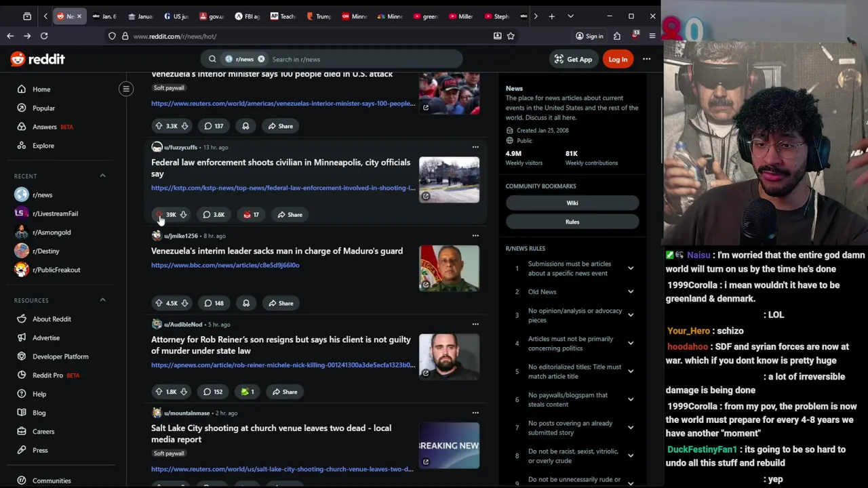Image resolution: width=868 pixels, height=488 pixels.
Task: Click the Firefox Sign in button
Action: click(x=589, y=36)
